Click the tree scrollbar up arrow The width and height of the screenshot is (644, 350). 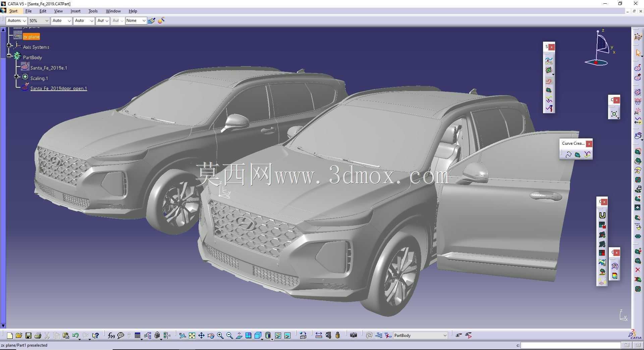[3, 30]
